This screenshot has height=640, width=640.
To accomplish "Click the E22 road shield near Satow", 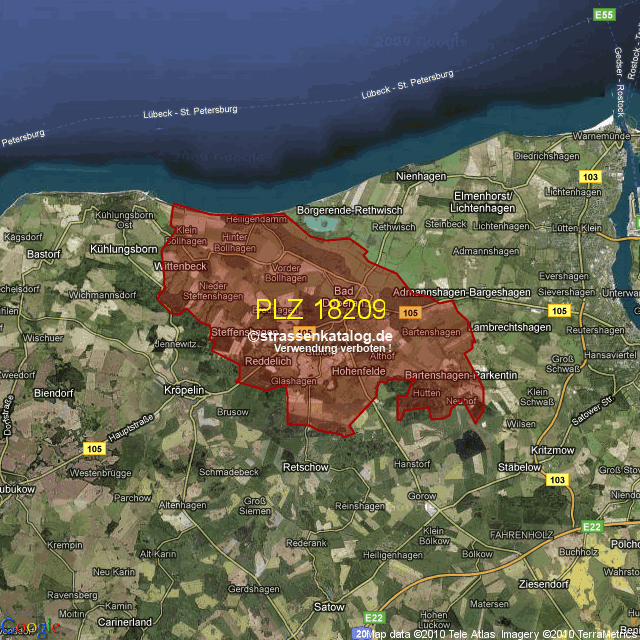I will 374,617.
